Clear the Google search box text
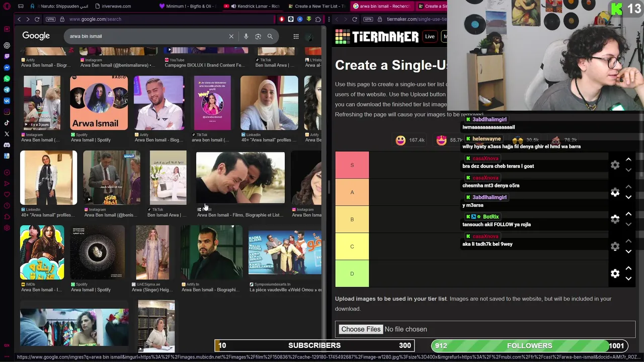The image size is (644, 362). pyautogui.click(x=231, y=36)
